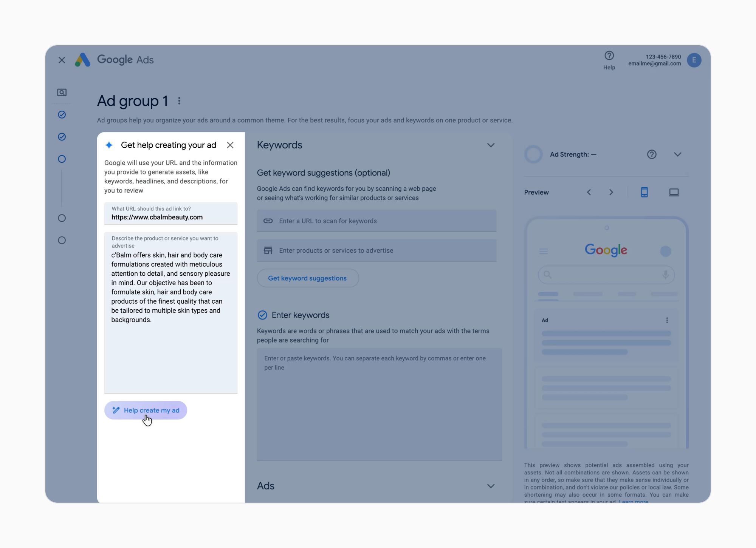Open account avatar E menu

pos(694,60)
